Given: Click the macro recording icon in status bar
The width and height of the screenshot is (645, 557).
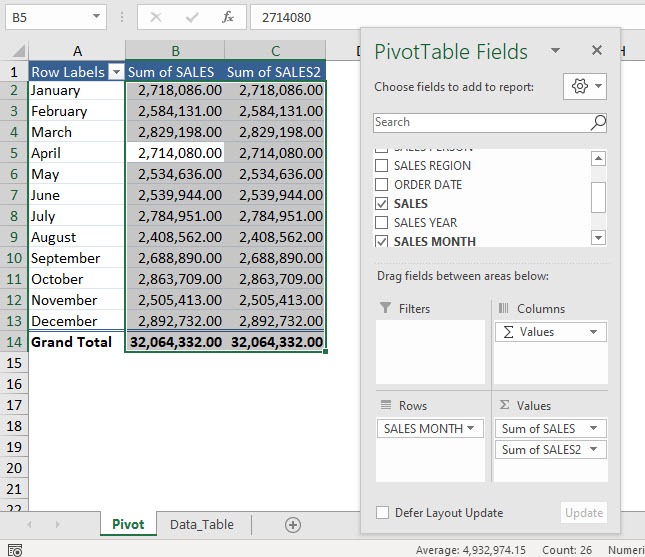Looking at the screenshot, I should click(15, 550).
